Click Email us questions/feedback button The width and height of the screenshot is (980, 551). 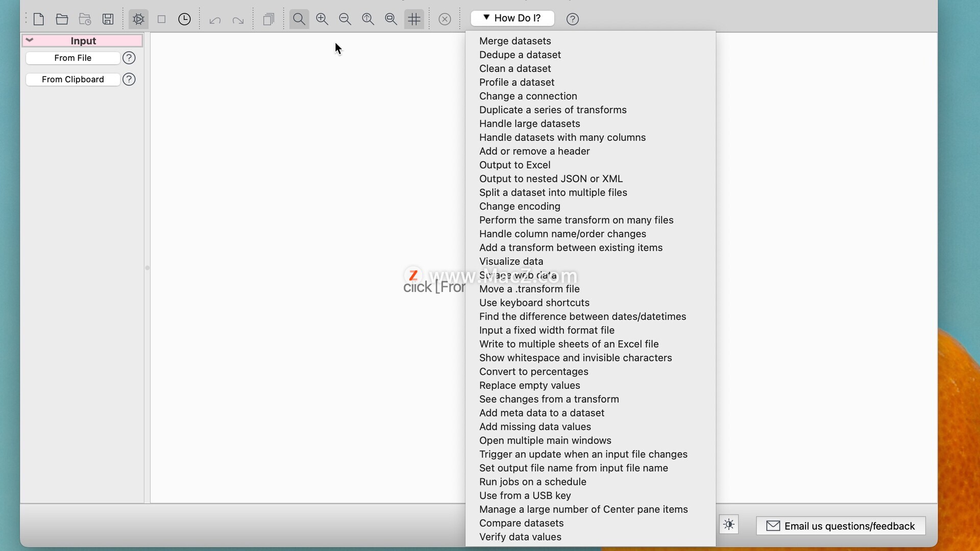tap(841, 526)
